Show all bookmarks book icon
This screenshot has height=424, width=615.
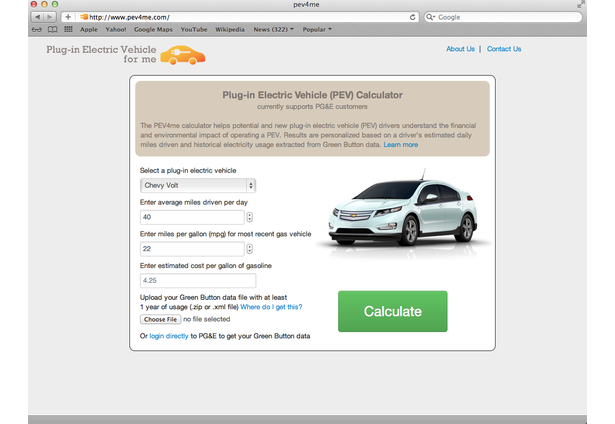pyautogui.click(x=53, y=29)
